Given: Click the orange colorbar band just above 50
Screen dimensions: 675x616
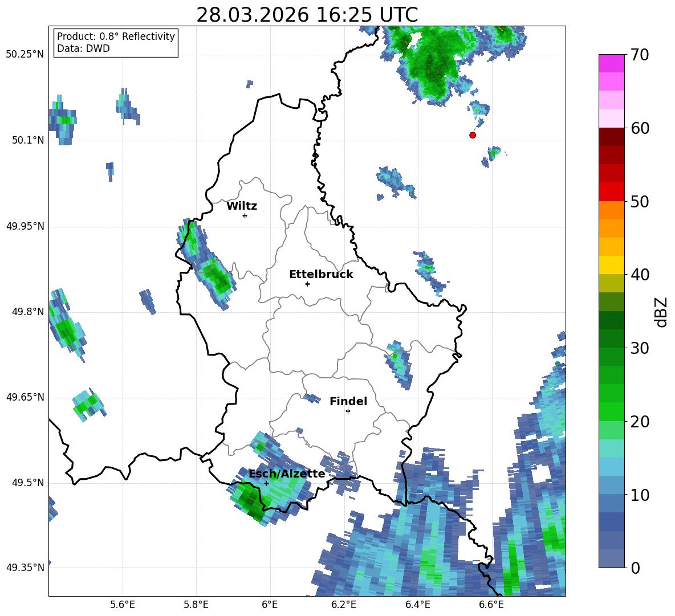Looking at the screenshot, I should pyautogui.click(x=611, y=210).
